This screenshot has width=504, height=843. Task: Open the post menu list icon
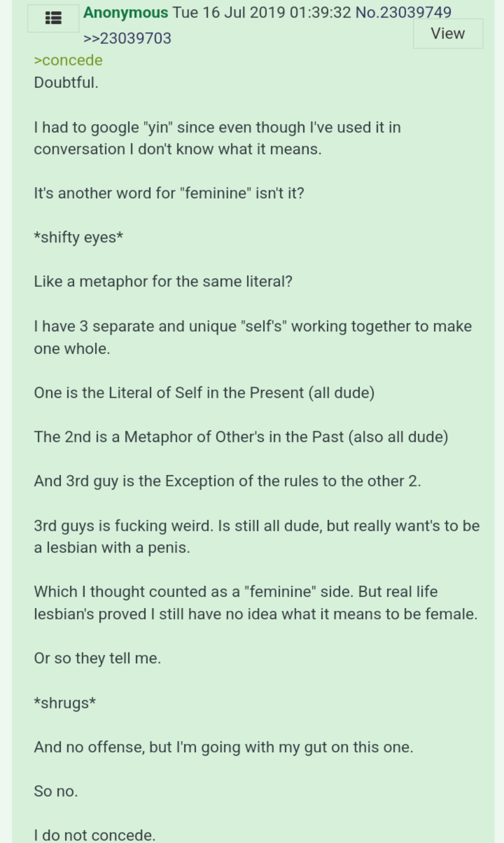click(x=53, y=18)
